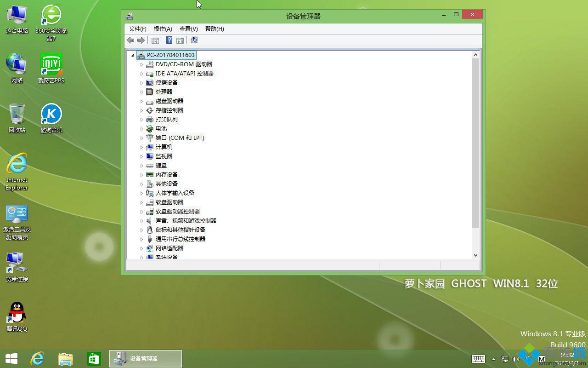Open 360安全浏览器7 desktop icon
Screen dimensions: 588x368
(x=51, y=23)
